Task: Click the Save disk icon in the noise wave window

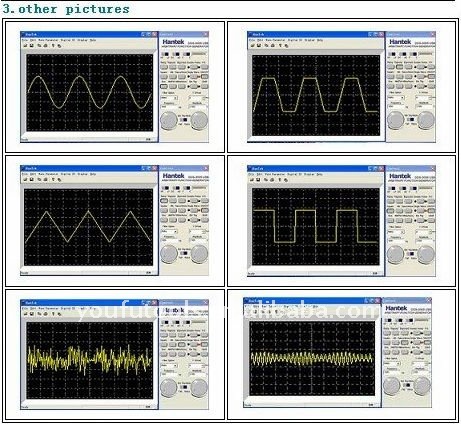Action: click(32, 314)
